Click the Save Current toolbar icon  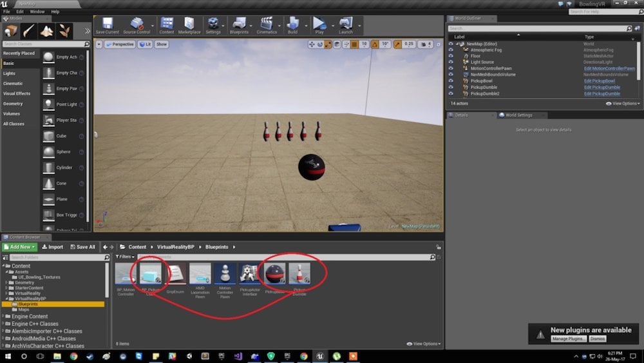coord(107,25)
